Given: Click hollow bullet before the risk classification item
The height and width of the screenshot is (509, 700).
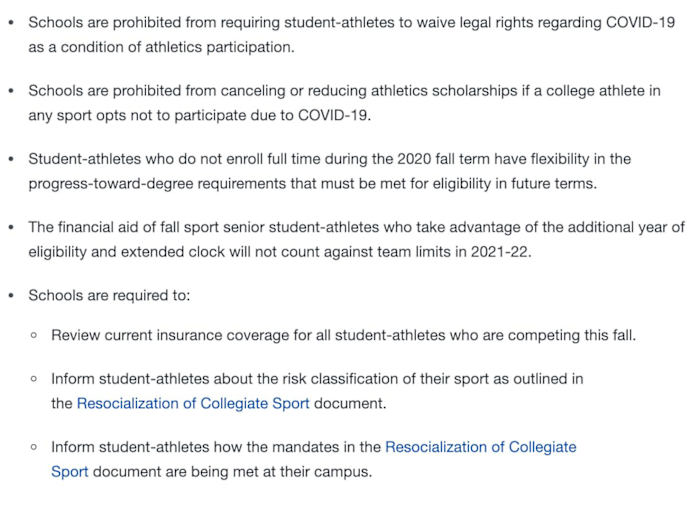Looking at the screenshot, I should (x=34, y=380).
